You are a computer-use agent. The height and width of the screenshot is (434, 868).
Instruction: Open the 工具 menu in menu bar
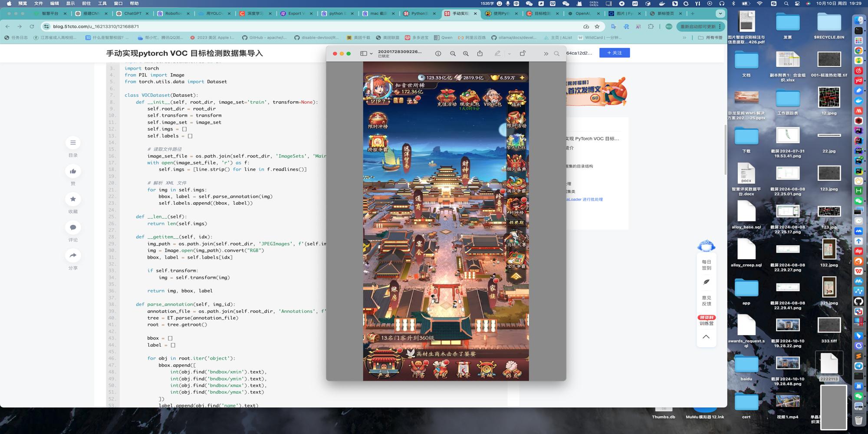pos(102,3)
